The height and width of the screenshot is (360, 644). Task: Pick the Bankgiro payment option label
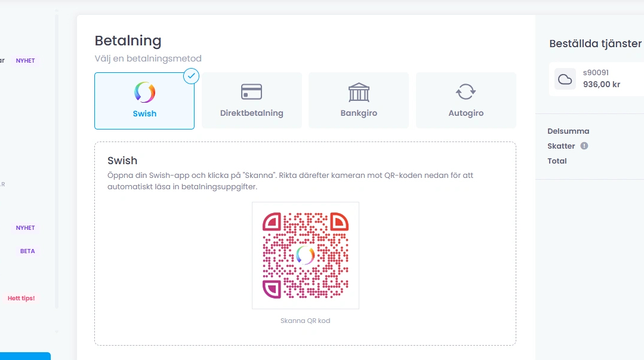(x=359, y=113)
